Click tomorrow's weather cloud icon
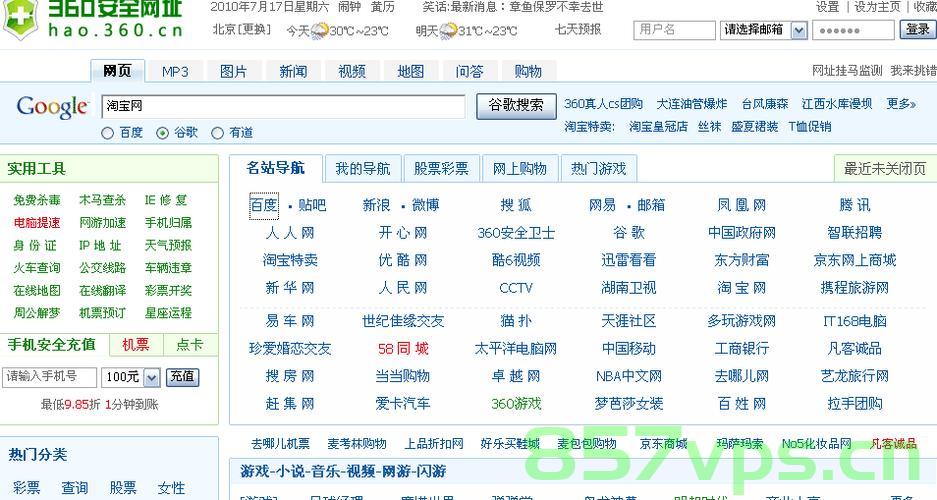937x500 pixels. click(448, 30)
